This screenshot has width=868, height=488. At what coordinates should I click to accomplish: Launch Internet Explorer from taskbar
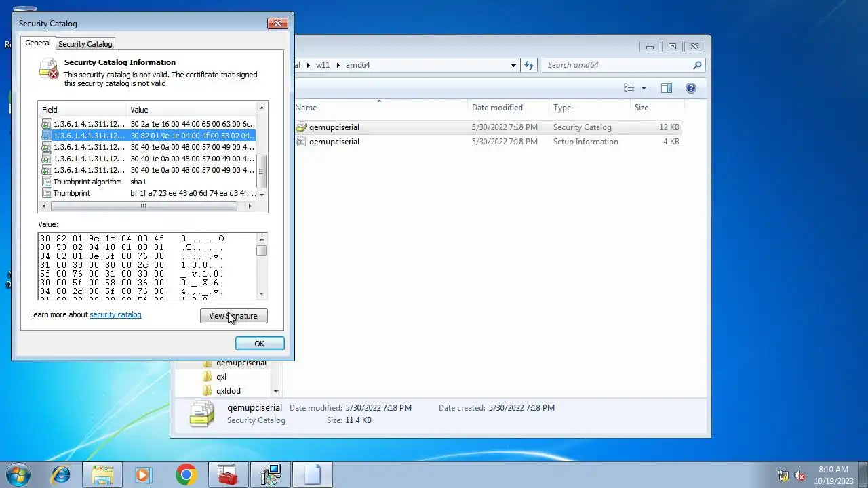click(x=61, y=474)
